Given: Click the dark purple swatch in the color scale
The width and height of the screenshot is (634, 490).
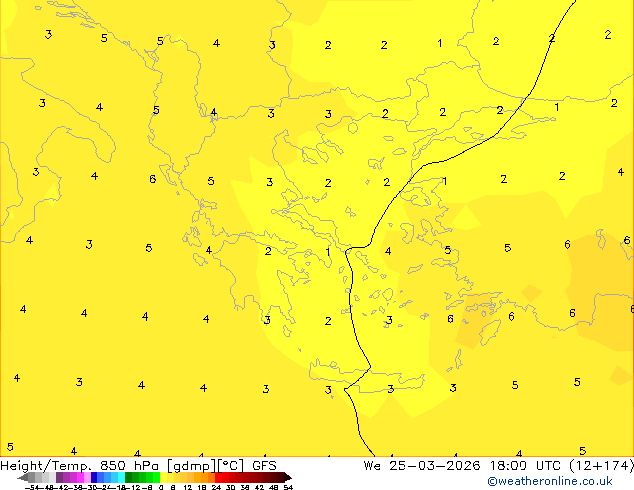Looking at the screenshot, I should coord(59,477).
